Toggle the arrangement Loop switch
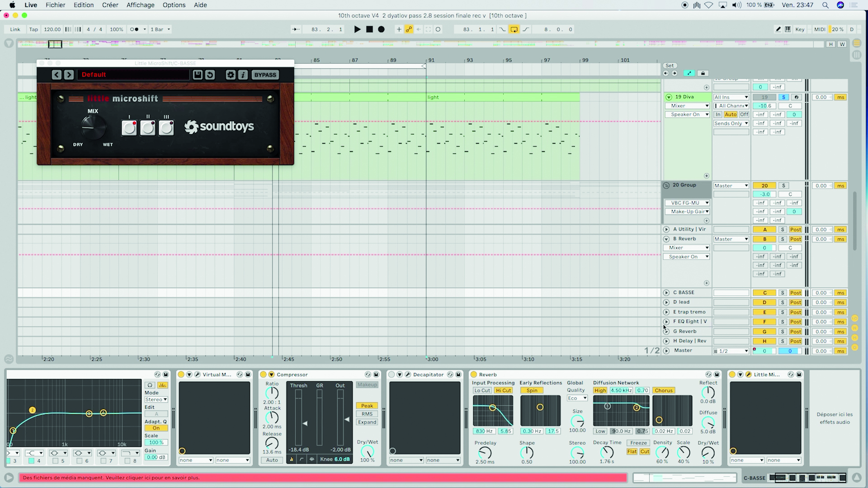This screenshot has height=488, width=868. (514, 29)
